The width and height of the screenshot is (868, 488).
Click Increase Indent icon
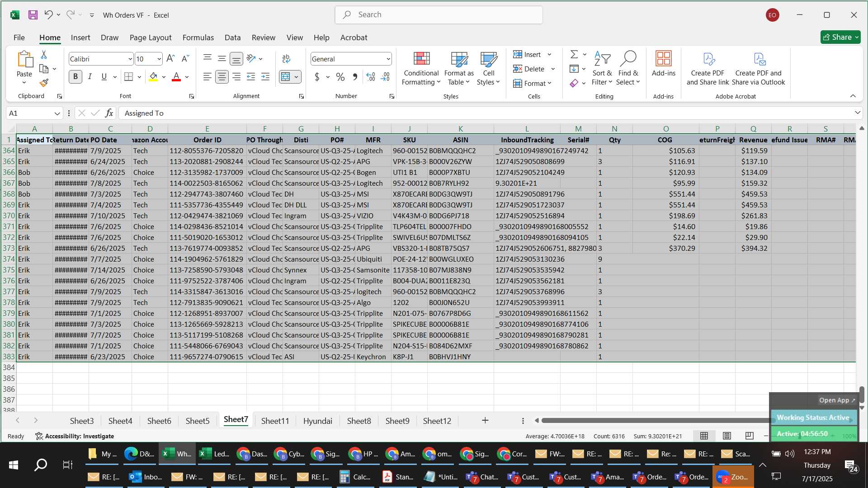[x=265, y=77]
